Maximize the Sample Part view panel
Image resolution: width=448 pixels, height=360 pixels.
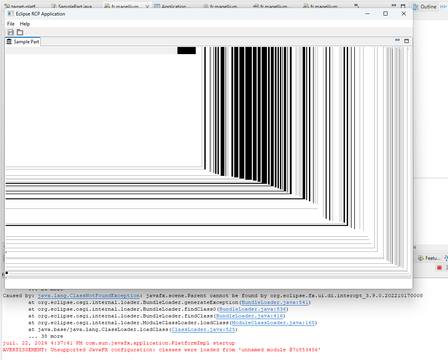[x=406, y=41]
